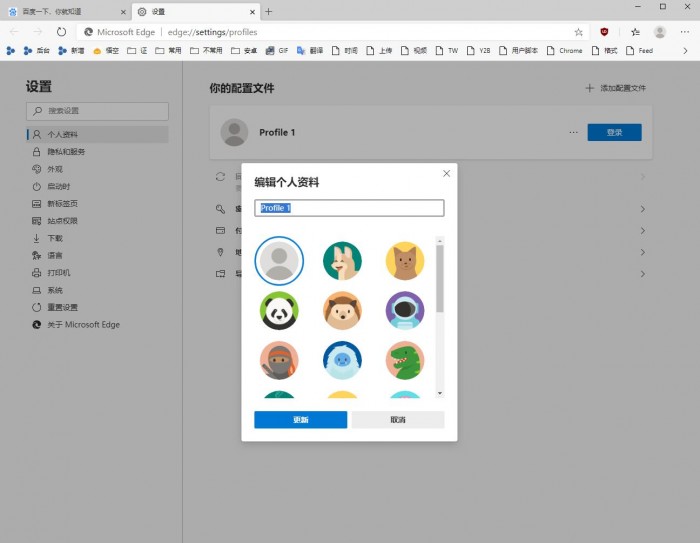Viewport: 700px width, 543px height.
Task: Expand the row with the key password icon
Action: (642, 209)
